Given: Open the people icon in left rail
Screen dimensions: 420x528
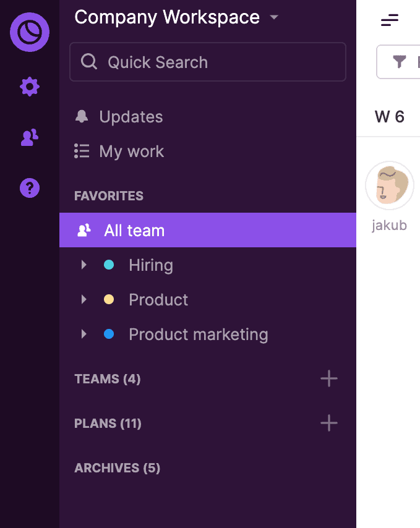Looking at the screenshot, I should point(30,138).
